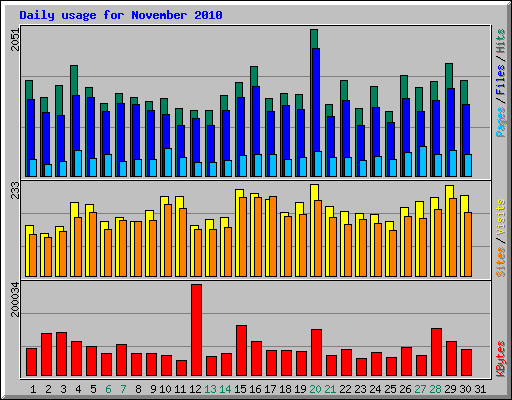
Task: Click day label 22 on the axis
Action: click(x=345, y=389)
